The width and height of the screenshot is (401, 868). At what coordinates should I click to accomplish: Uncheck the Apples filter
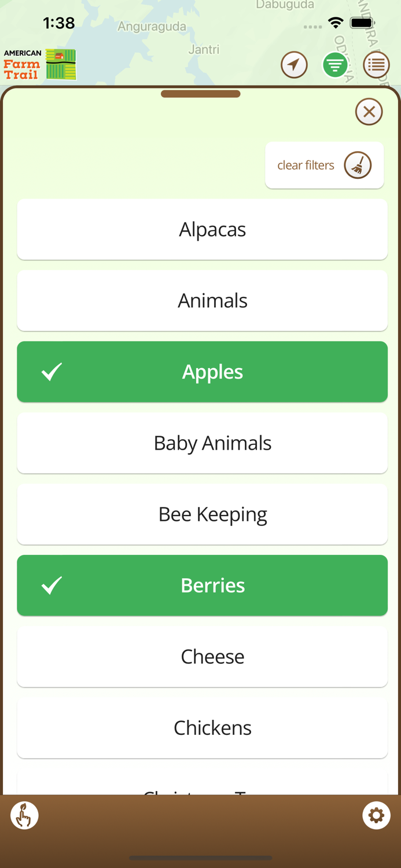point(202,372)
